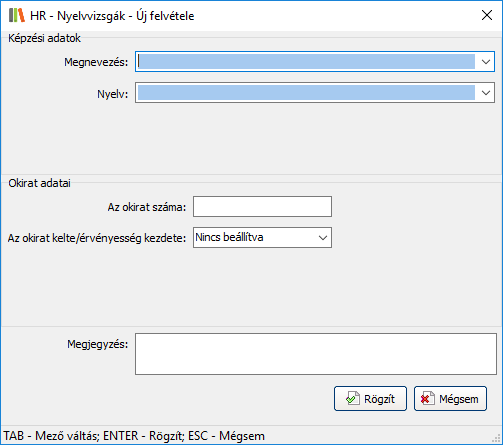Screen dimensions: 503x445
Task: Click the Megnevezés label
Action: 96,62
